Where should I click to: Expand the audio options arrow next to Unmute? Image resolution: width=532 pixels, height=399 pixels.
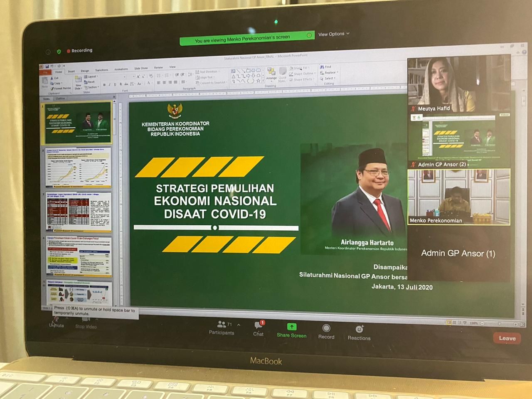67,318
